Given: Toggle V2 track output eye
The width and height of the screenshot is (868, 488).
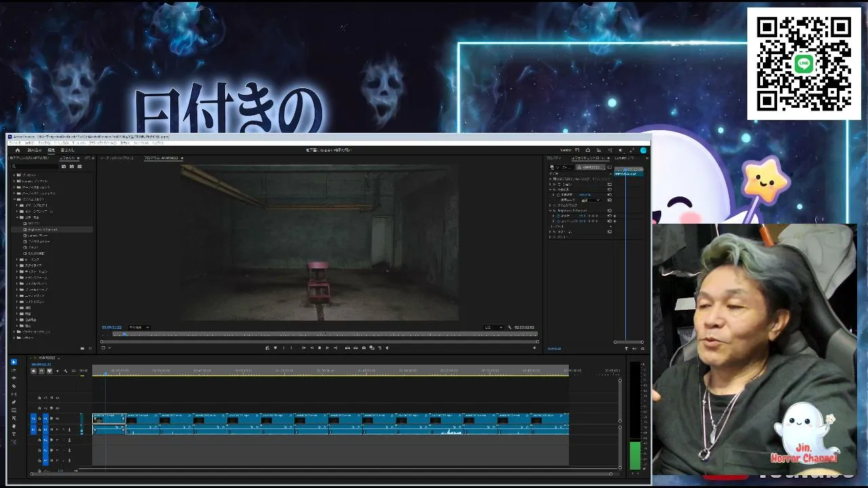Looking at the screenshot, I should pyautogui.click(x=58, y=408).
